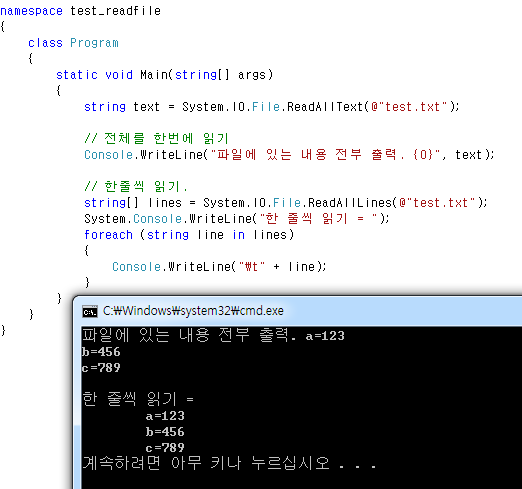The height and width of the screenshot is (489, 522).
Task: Click the 'class' keyword
Action: tap(45, 43)
